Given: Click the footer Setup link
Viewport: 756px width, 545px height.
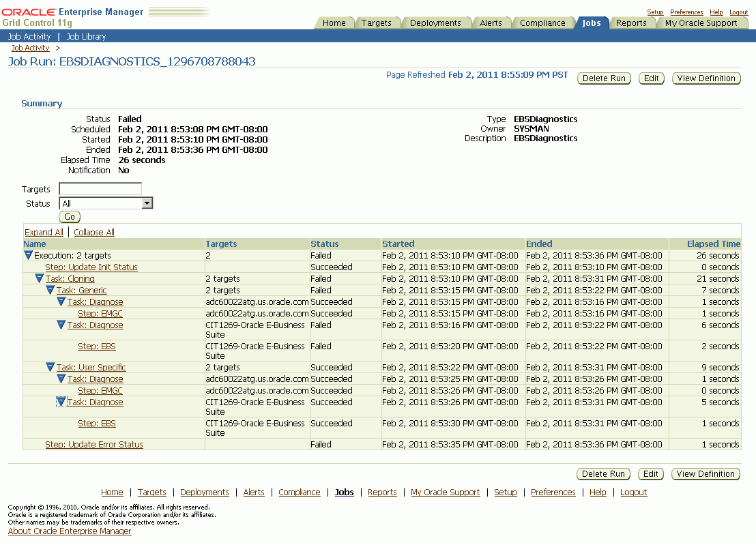Looking at the screenshot, I should click(506, 492).
